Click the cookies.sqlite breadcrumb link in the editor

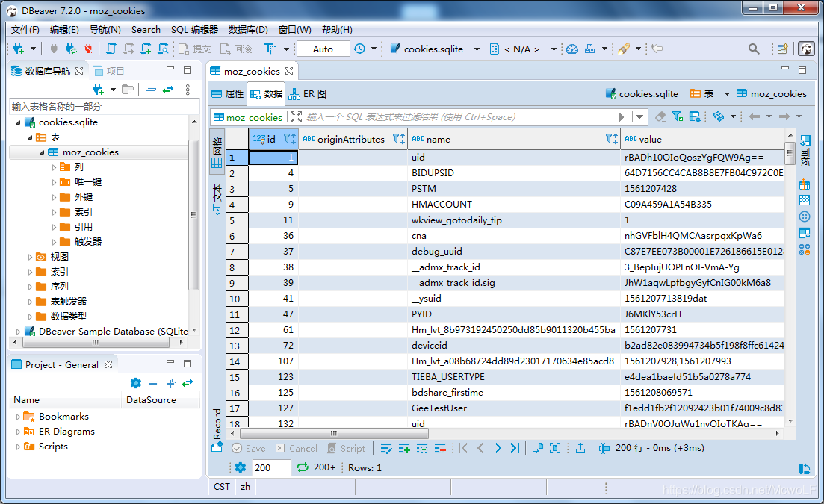click(x=642, y=94)
